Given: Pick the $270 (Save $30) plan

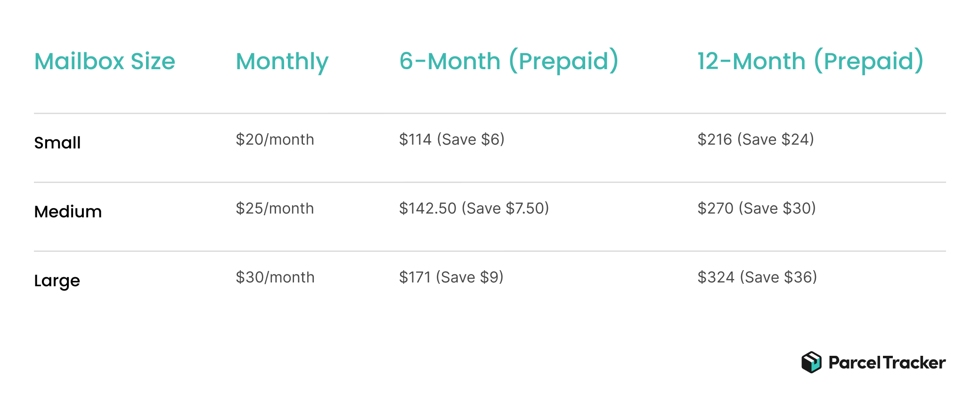Looking at the screenshot, I should 757,208.
